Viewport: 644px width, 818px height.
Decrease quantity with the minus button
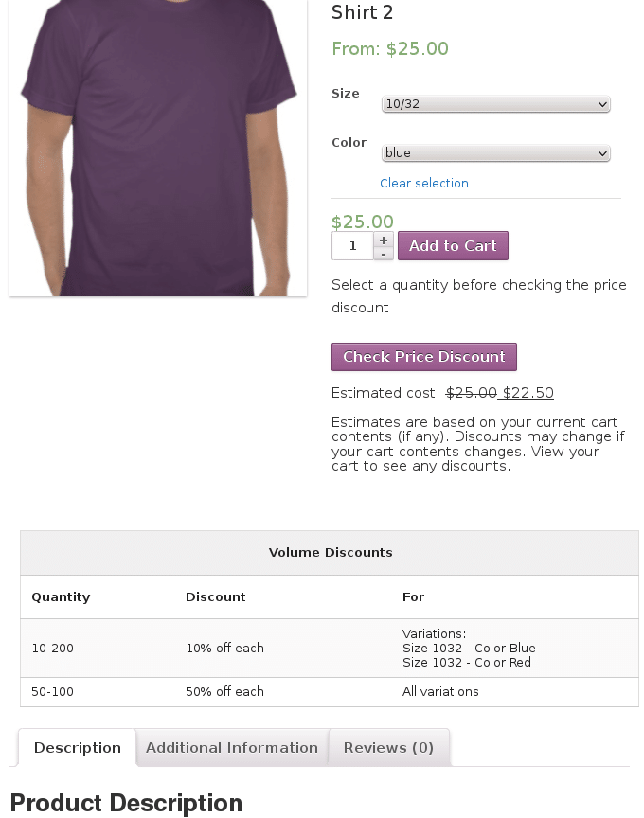point(383,254)
